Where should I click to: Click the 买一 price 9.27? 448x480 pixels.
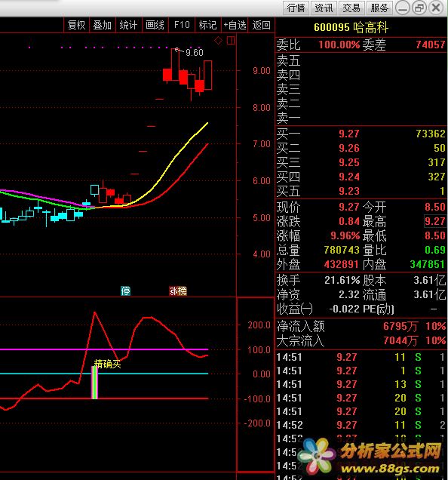coord(349,134)
